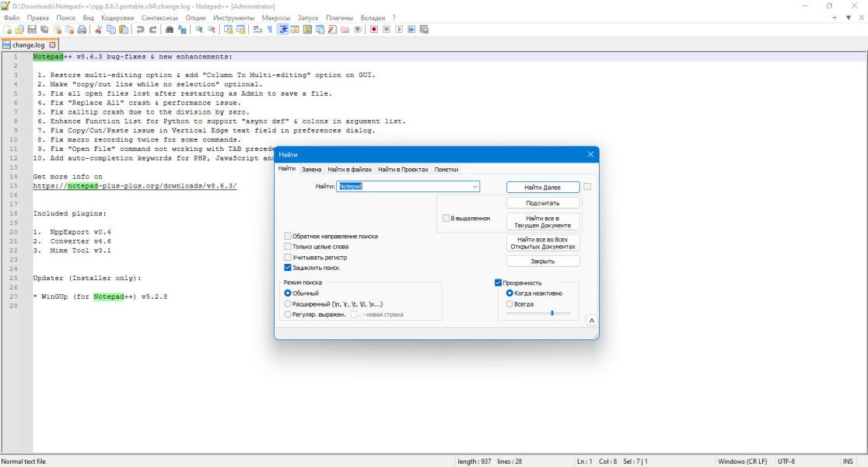Tick the small checkbox beside 'Найти Далее'

587,187
